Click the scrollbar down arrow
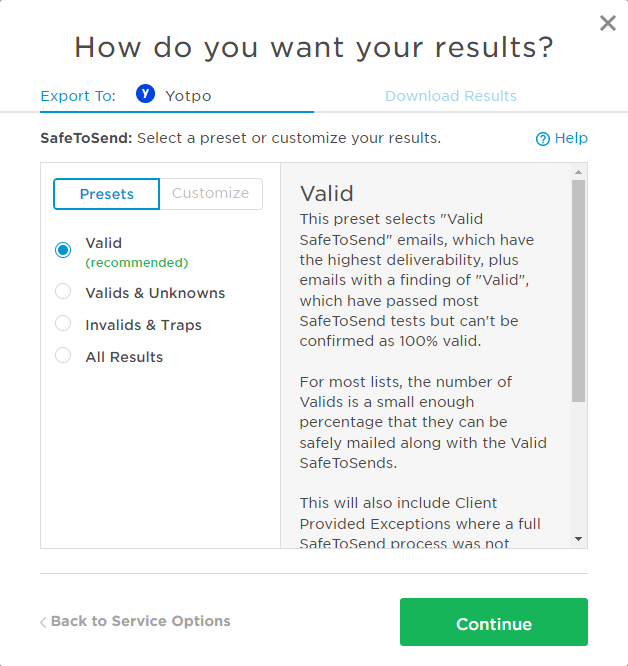 pos(578,539)
